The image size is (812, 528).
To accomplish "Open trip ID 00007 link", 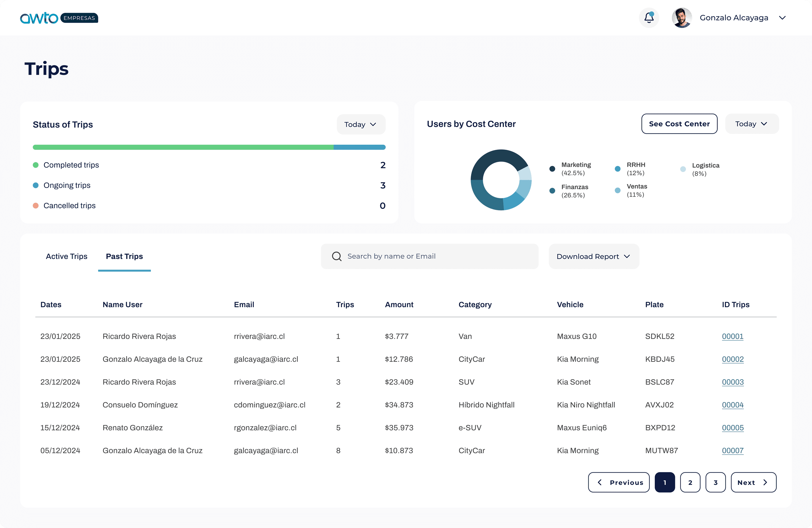I will 732,450.
